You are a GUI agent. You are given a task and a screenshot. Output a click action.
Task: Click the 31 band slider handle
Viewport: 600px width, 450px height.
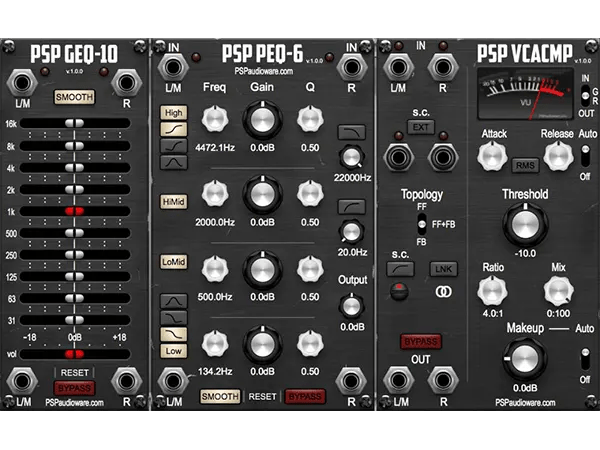click(74, 320)
